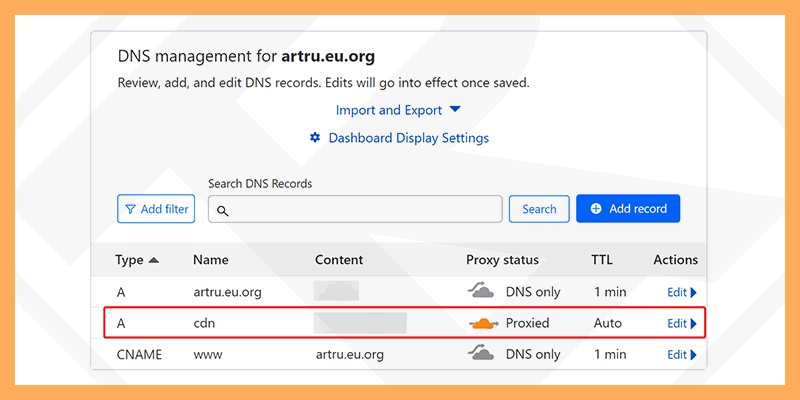The height and width of the screenshot is (400, 800).
Task: Click blurred content of artru.eu.org row
Action: pos(337,290)
